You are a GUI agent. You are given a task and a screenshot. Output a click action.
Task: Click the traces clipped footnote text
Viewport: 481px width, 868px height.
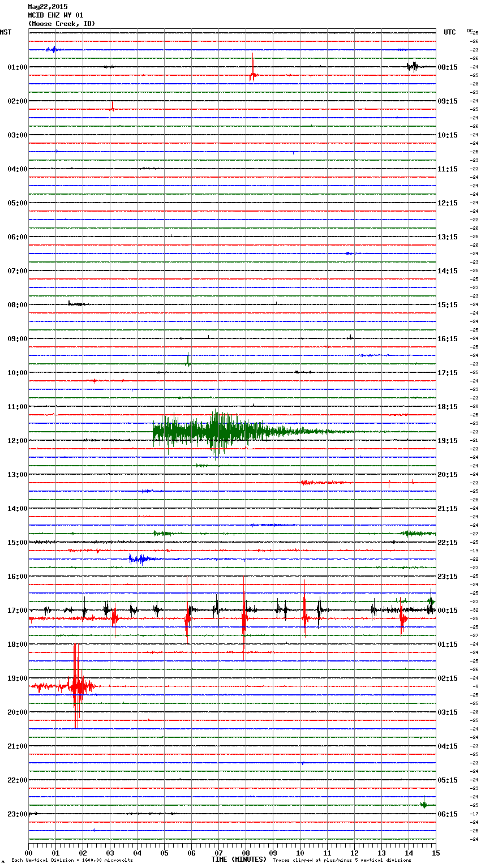tap(342, 860)
